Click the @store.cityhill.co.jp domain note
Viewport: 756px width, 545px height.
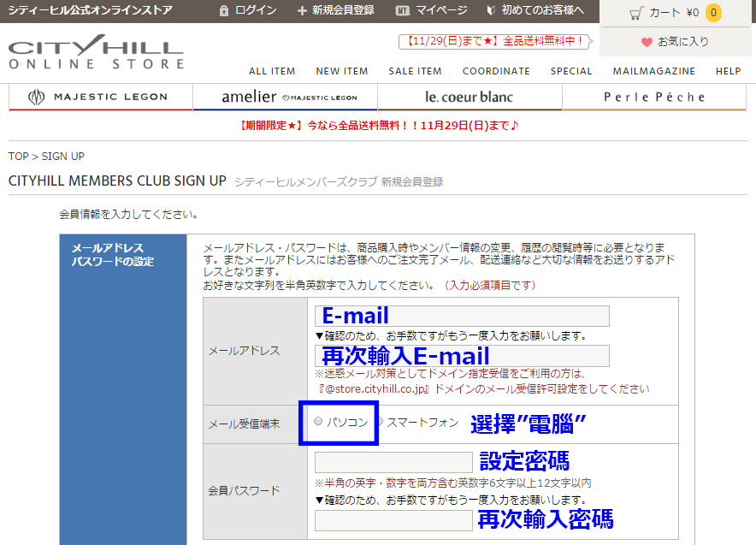pyautogui.click(x=483, y=389)
